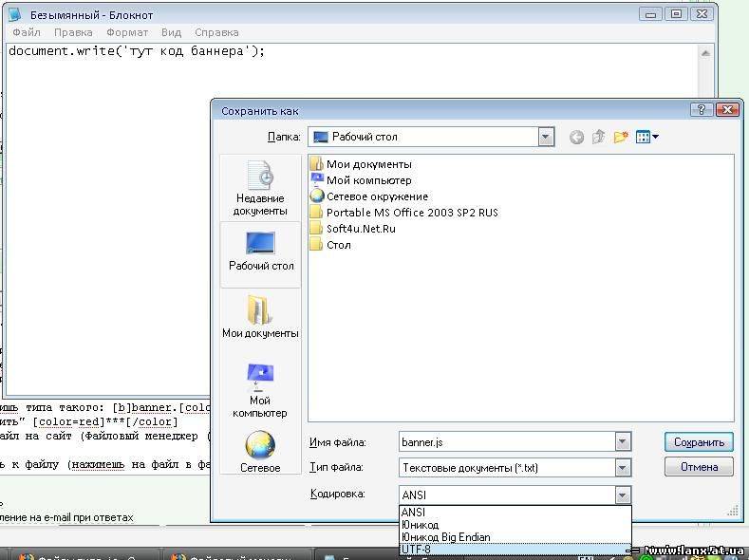Image resolution: width=749 pixels, height=560 pixels.
Task: Select the Стол folder
Action: click(330, 245)
